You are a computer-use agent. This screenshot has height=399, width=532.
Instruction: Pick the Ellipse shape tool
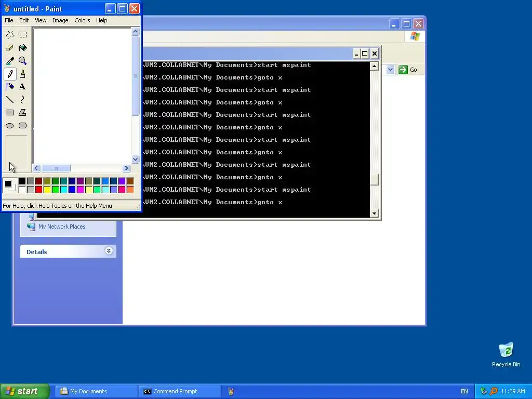point(9,126)
